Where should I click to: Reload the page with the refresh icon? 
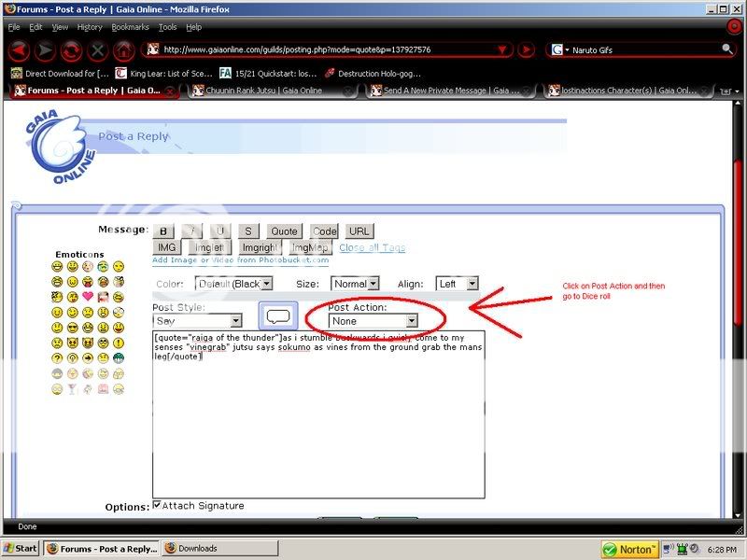[x=71, y=50]
